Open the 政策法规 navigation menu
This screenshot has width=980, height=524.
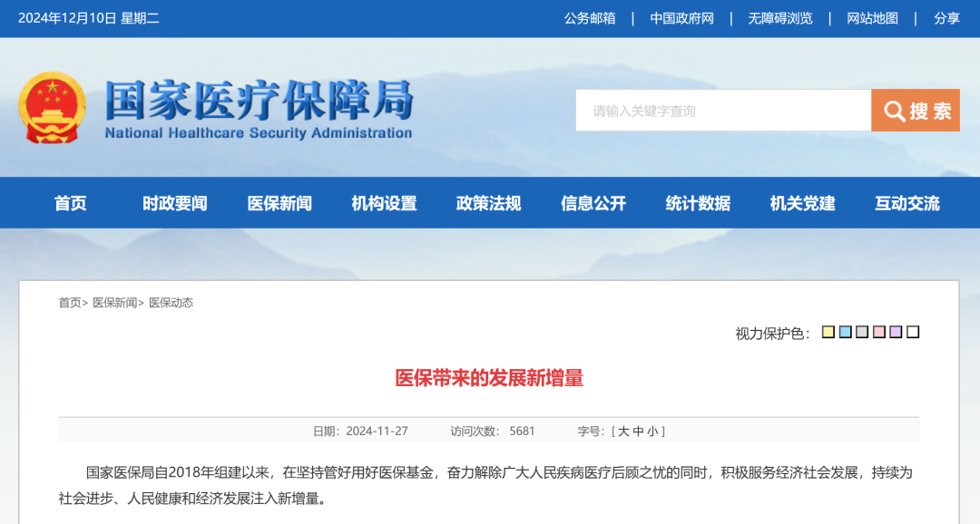488,203
